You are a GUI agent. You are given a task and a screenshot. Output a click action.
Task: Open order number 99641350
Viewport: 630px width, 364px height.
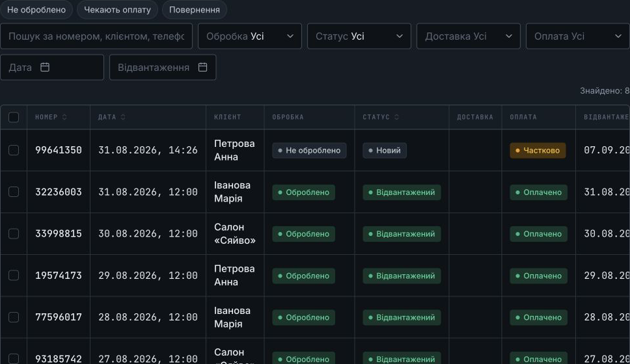(x=59, y=150)
